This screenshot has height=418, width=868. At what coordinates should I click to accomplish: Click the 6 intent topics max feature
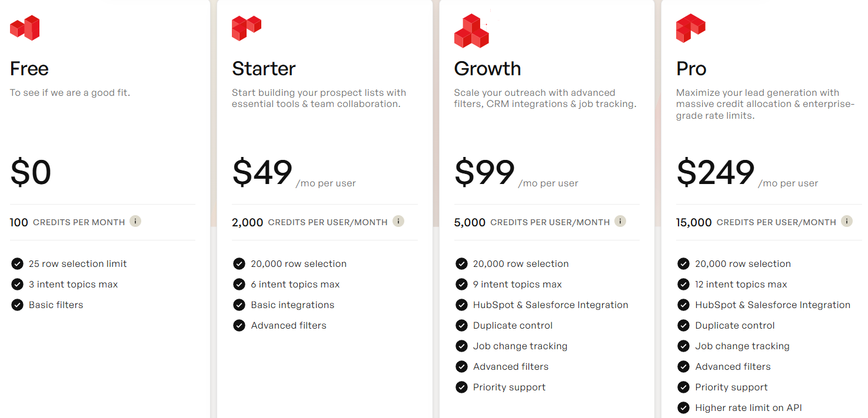pyautogui.click(x=295, y=284)
